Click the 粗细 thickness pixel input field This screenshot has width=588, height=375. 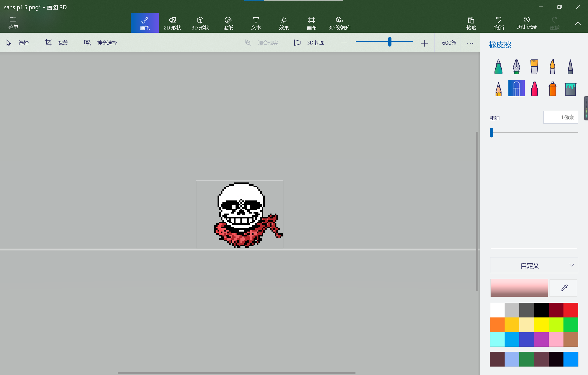(560, 117)
